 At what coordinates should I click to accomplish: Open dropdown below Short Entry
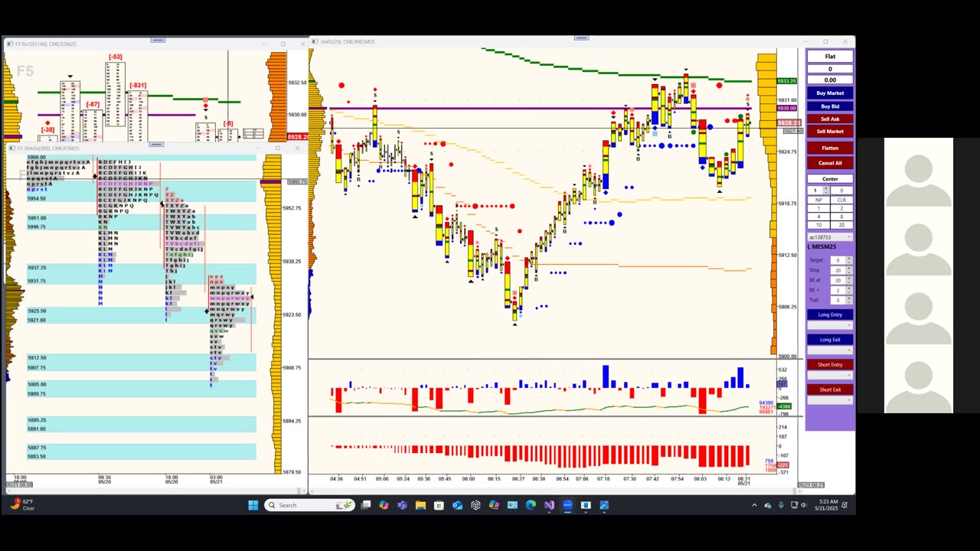click(830, 375)
